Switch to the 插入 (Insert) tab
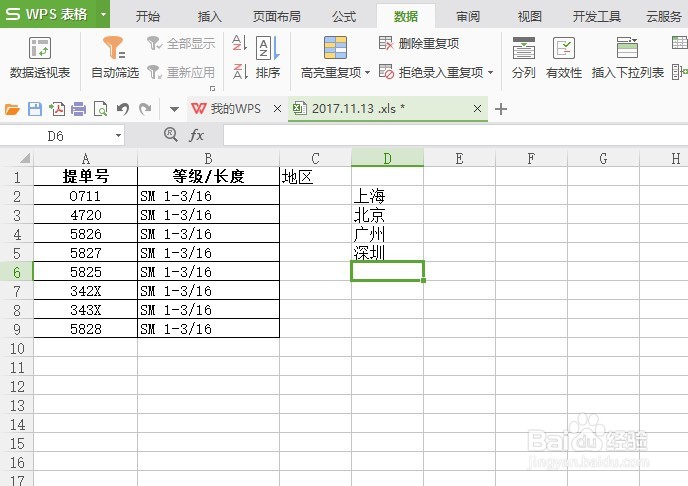Viewport: 688px width, 486px height. tap(209, 17)
